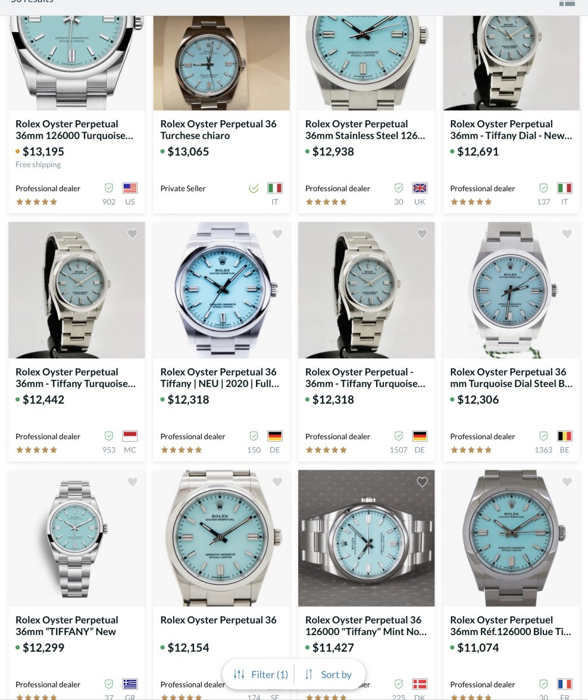Click Belgian flag on $12,306 listing
The image size is (588, 700).
tap(565, 436)
